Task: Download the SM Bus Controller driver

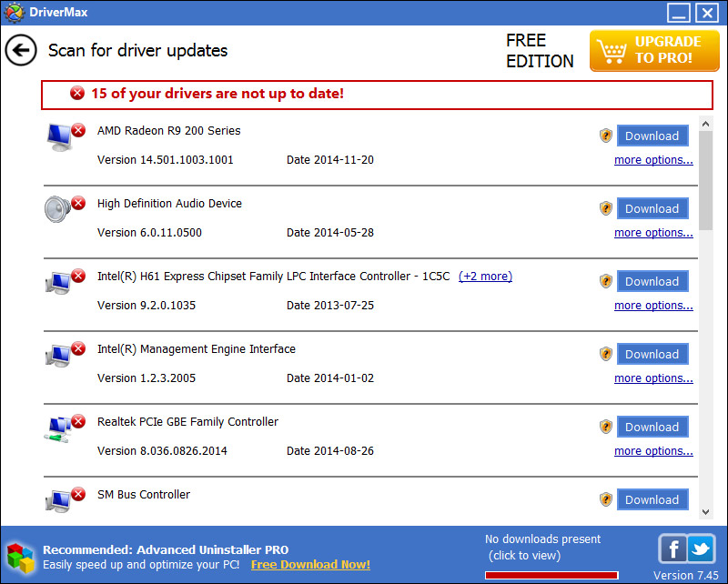Action: point(652,498)
